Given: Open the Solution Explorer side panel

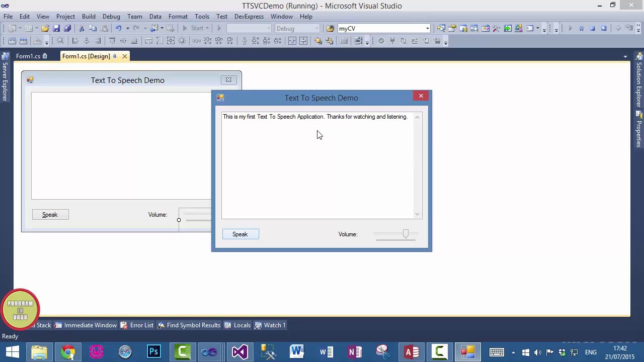Looking at the screenshot, I should [639, 81].
